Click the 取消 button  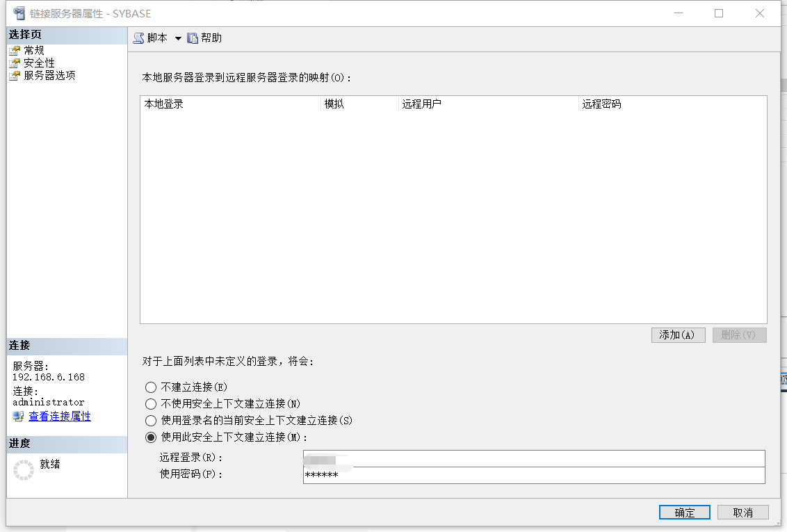coord(743,513)
